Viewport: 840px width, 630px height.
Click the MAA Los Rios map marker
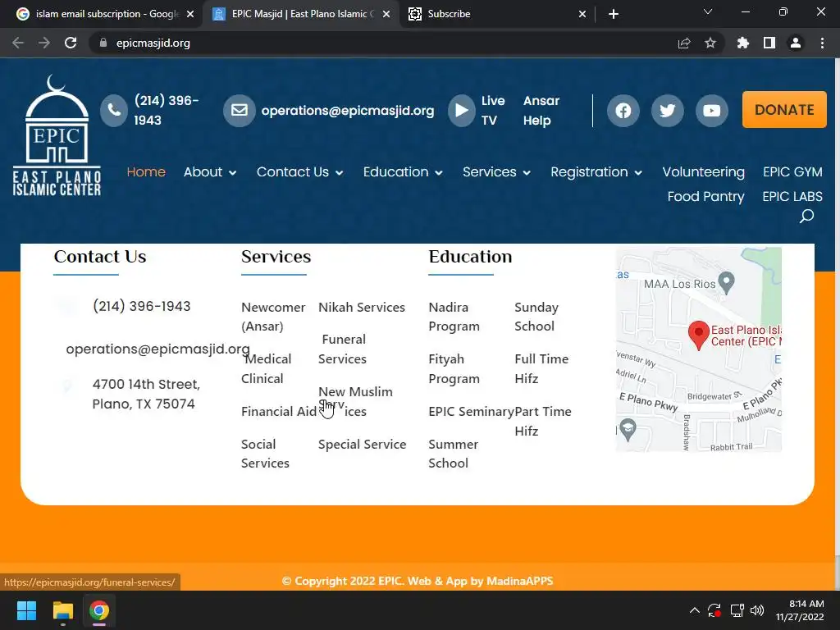pos(726,283)
